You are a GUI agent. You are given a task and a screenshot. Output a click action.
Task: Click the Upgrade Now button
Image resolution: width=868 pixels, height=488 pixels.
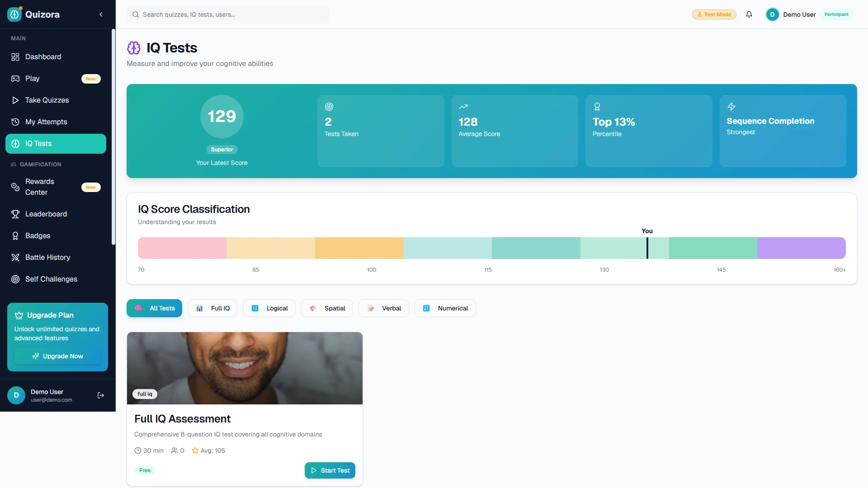pos(57,357)
